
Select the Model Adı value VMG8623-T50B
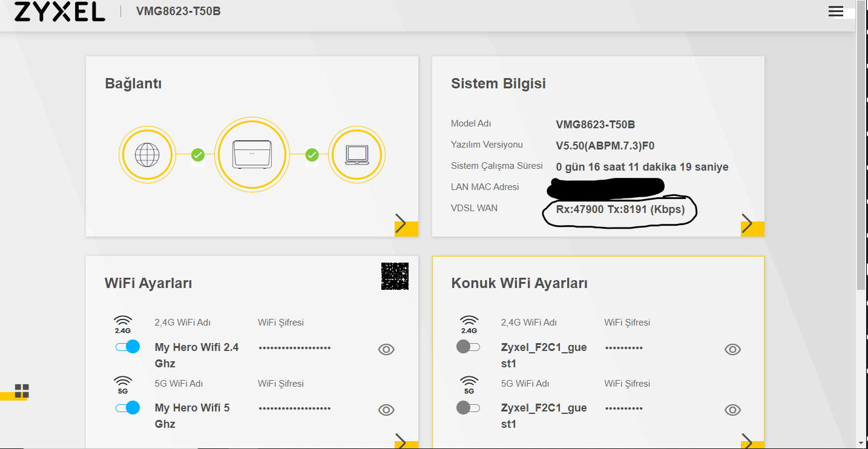[596, 125]
